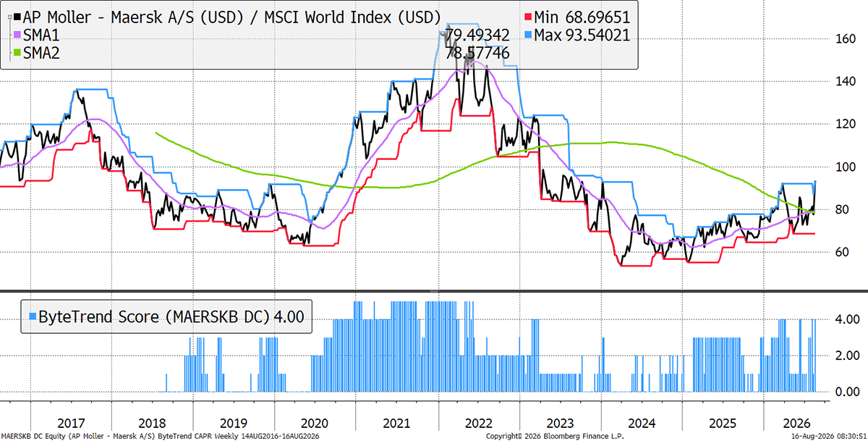Click the SMA2 value 78.57746
Screen dimensions: 868x441
[477, 54]
